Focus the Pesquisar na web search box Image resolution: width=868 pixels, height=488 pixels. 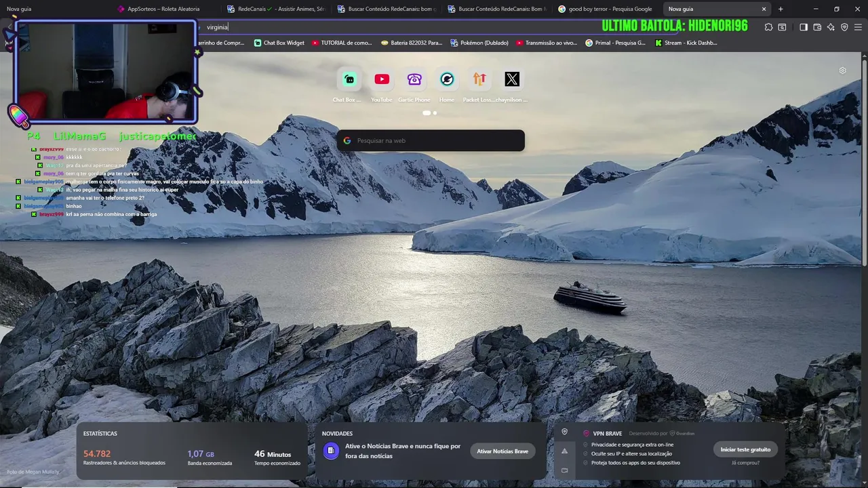[431, 140]
